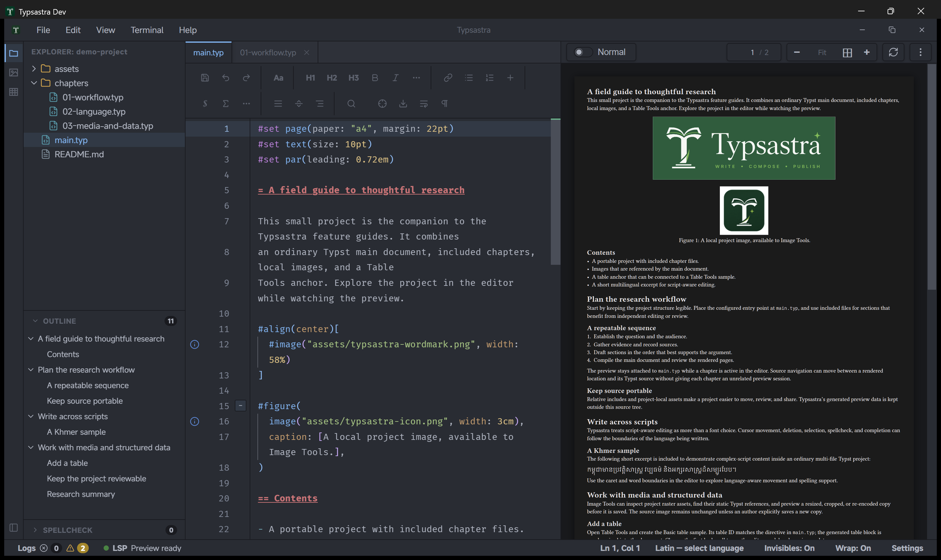Expand the assets folder
This screenshot has width=941, height=560.
pyautogui.click(x=34, y=68)
